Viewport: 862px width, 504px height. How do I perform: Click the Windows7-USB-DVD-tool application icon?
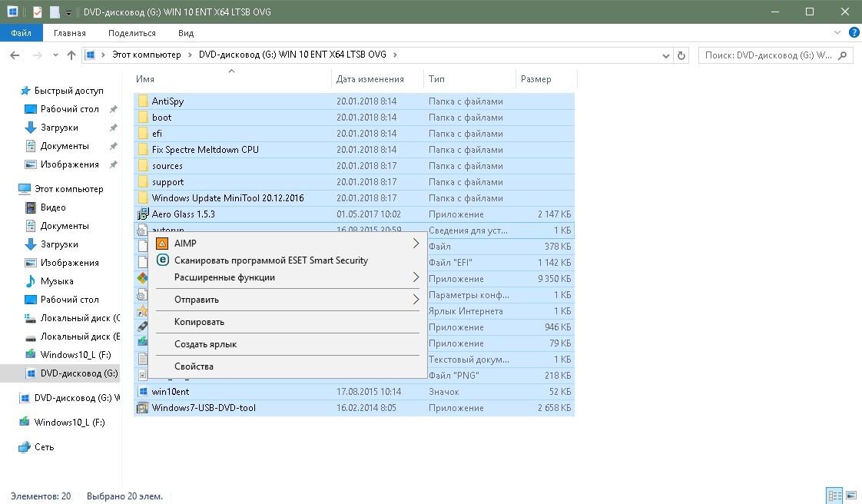pyautogui.click(x=143, y=408)
